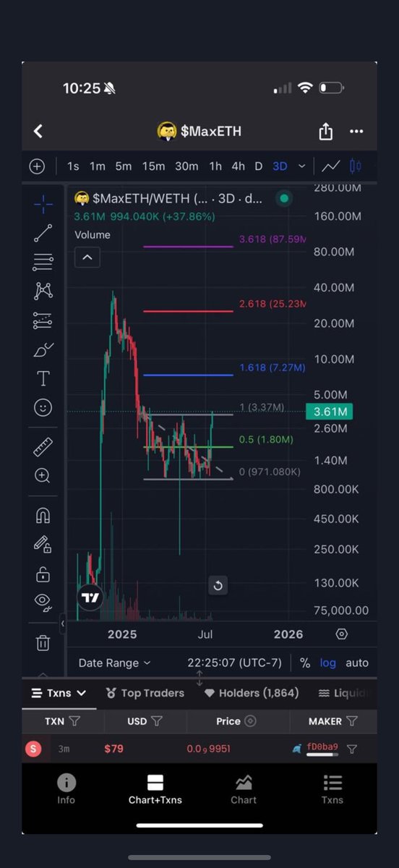Image resolution: width=399 pixels, height=868 pixels.
Task: Open the Info bottom tab
Action: [x=66, y=788]
